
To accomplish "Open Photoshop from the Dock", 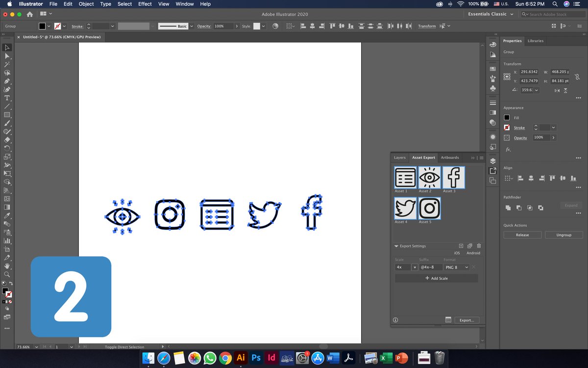I will 256,358.
